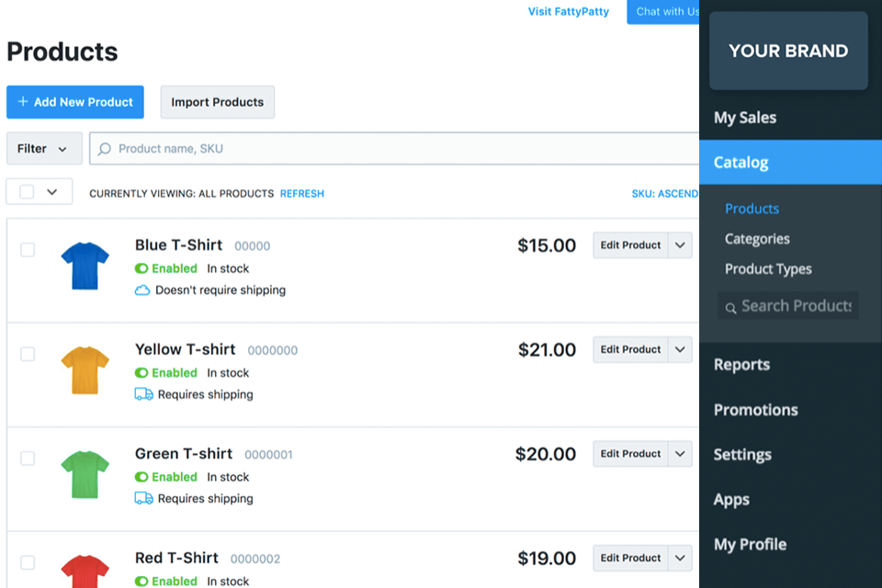The width and height of the screenshot is (882, 588).
Task: Click the Import Products button
Action: pos(217,102)
